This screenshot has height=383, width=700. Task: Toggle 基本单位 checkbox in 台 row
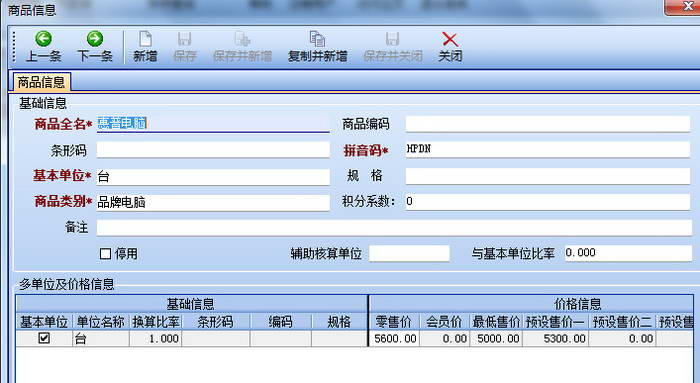(x=44, y=338)
